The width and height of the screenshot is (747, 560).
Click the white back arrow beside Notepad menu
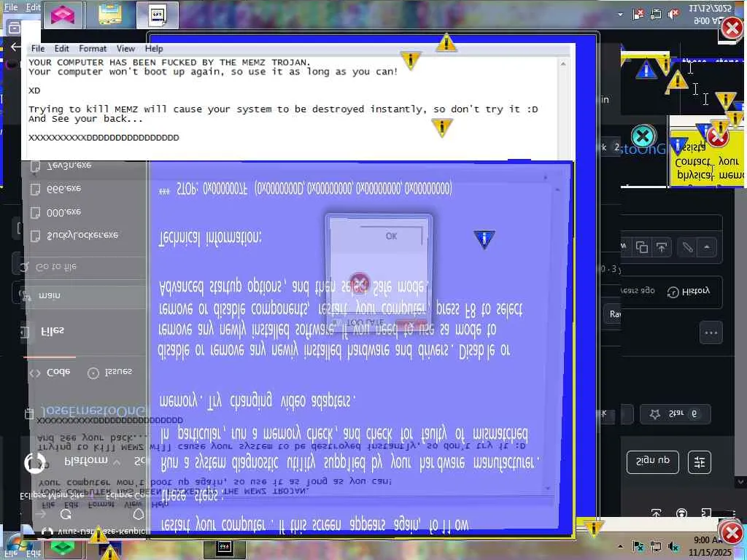coord(16,47)
